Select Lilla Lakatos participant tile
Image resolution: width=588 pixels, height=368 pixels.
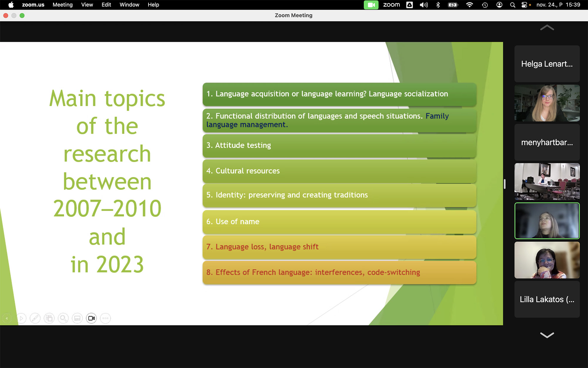(547, 299)
